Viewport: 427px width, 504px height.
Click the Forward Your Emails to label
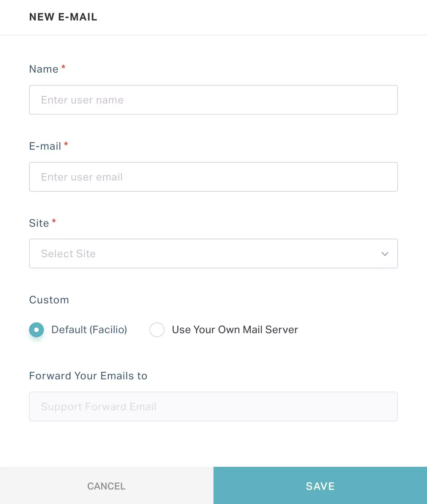coord(88,376)
